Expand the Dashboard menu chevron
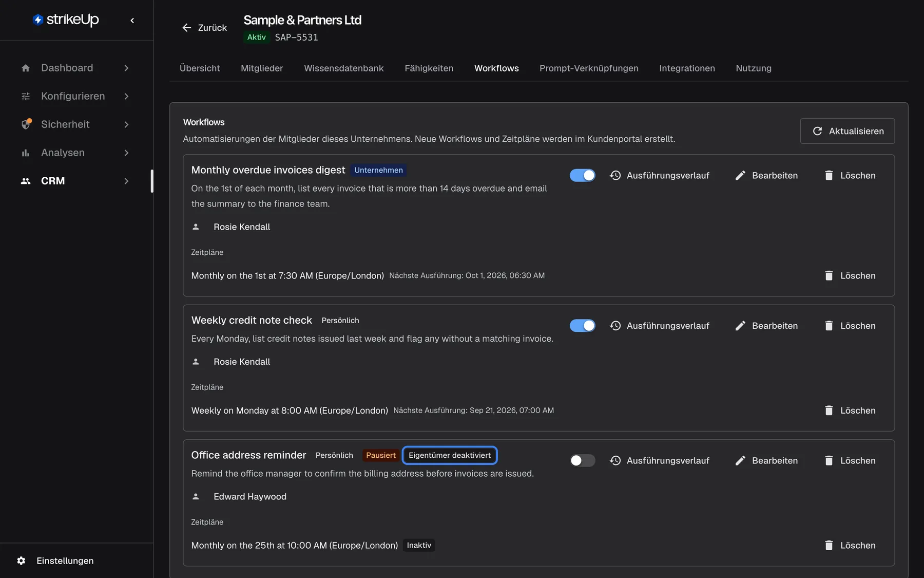The width and height of the screenshot is (924, 578). (x=126, y=68)
